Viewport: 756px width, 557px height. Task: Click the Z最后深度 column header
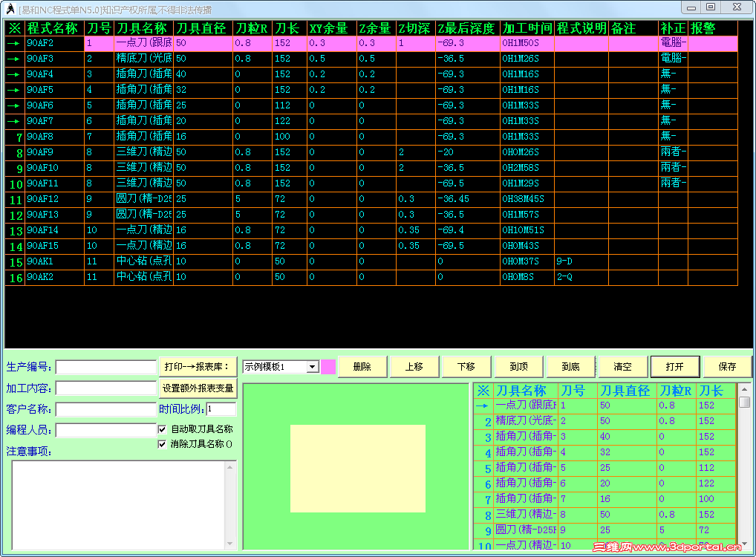pyautogui.click(x=468, y=28)
